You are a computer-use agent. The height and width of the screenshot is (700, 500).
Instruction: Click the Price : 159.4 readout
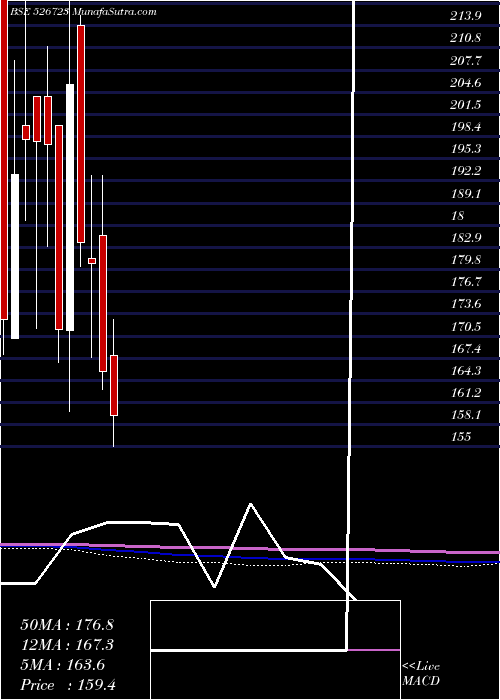68,685
